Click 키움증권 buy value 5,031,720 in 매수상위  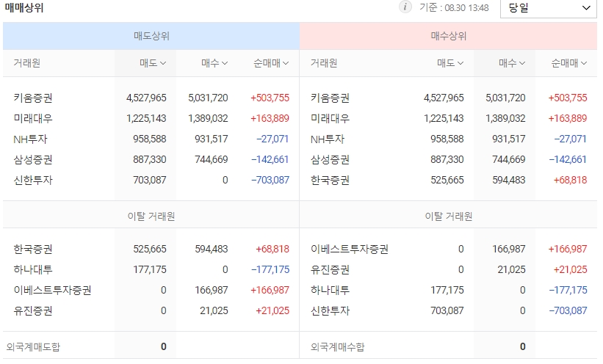(x=505, y=98)
